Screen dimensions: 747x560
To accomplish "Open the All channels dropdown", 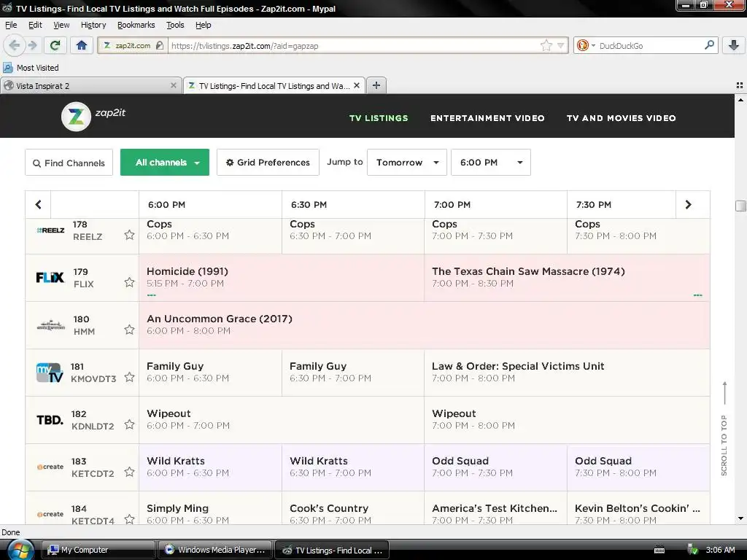I will 164,163.
